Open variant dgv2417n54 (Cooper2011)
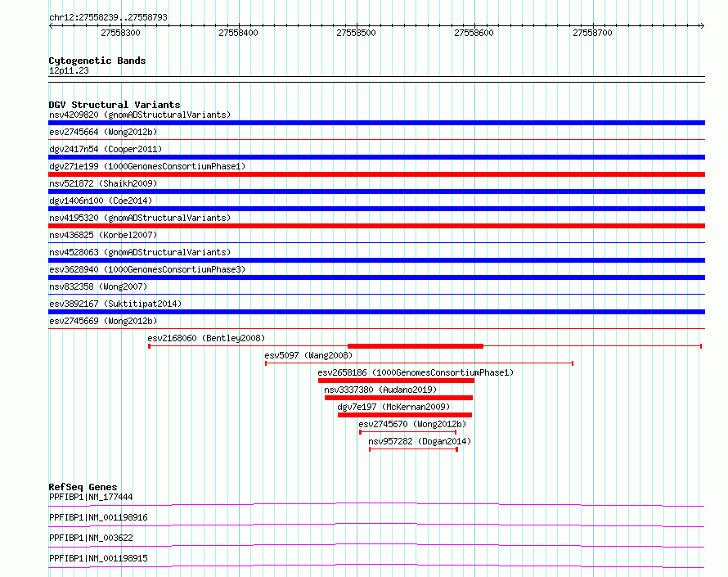This screenshot has height=577, width=728. click(106, 149)
